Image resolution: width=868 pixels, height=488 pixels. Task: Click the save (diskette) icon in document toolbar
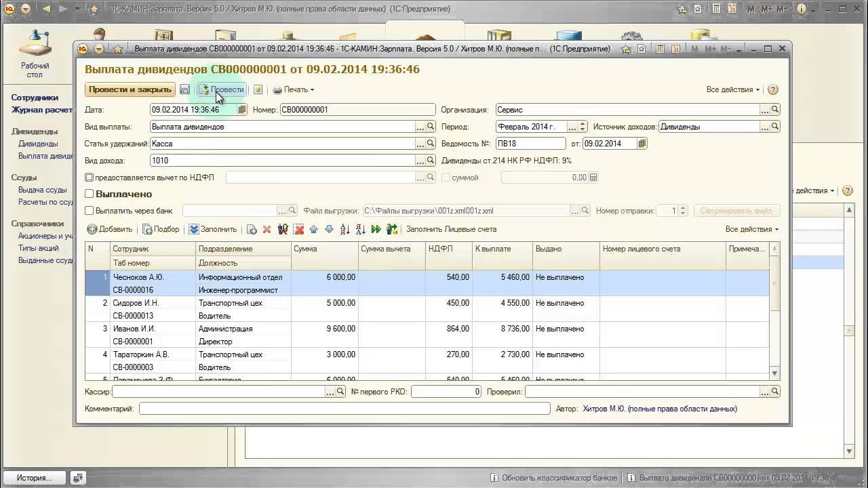click(x=184, y=89)
